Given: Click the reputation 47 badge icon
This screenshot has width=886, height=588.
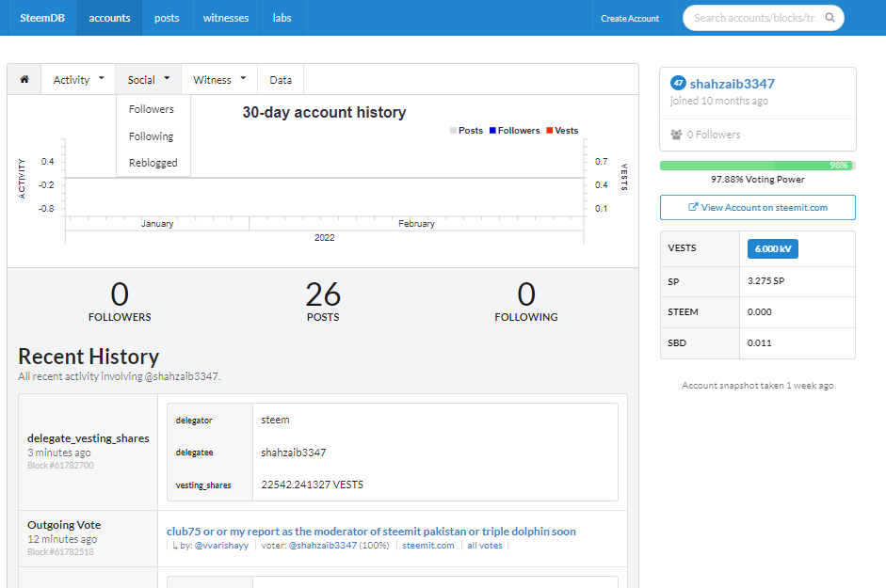Looking at the screenshot, I should pyautogui.click(x=678, y=83).
